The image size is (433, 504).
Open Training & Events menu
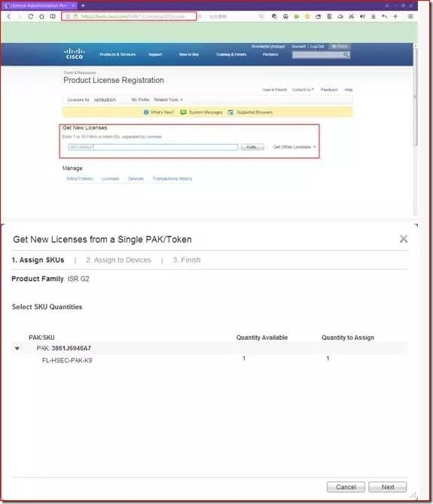(x=231, y=54)
